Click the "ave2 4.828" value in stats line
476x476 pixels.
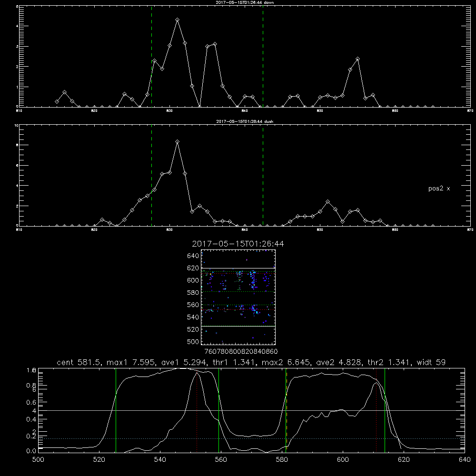pyautogui.click(x=339, y=362)
